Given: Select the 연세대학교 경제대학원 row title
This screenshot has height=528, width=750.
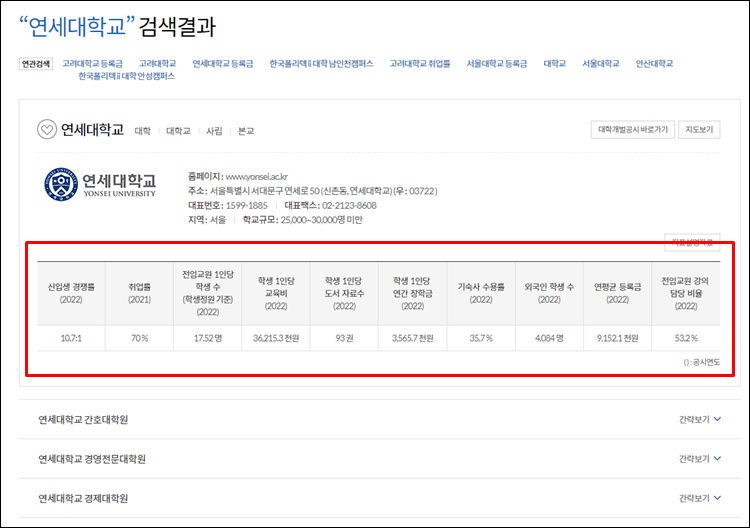Looking at the screenshot, I should [x=83, y=498].
